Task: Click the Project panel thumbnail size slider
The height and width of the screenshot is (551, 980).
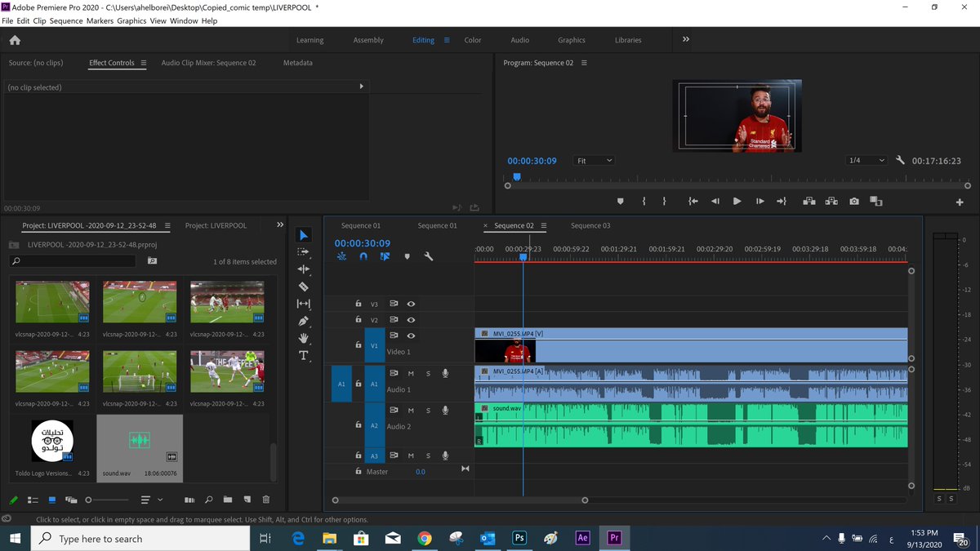Action: click(x=107, y=500)
